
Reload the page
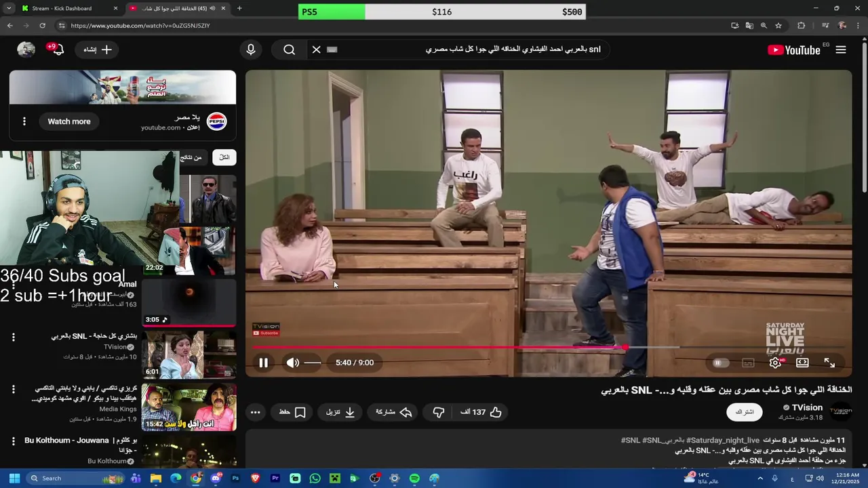(x=43, y=25)
